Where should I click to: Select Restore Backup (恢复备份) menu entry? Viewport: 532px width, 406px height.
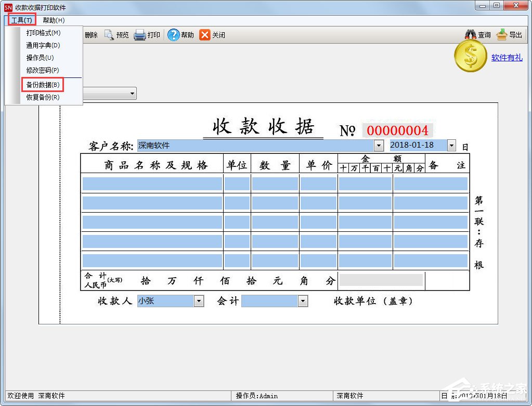(x=43, y=97)
